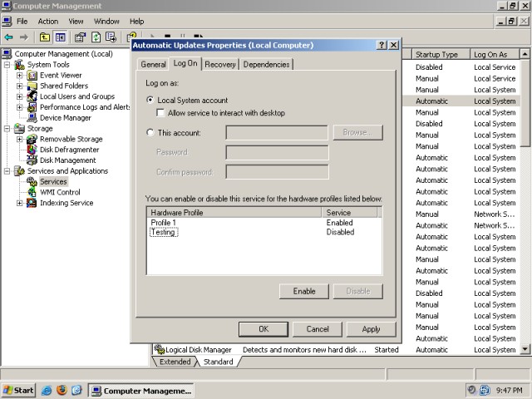532x399 pixels.
Task: Click the Services gear icon in tree
Action: coord(32,181)
